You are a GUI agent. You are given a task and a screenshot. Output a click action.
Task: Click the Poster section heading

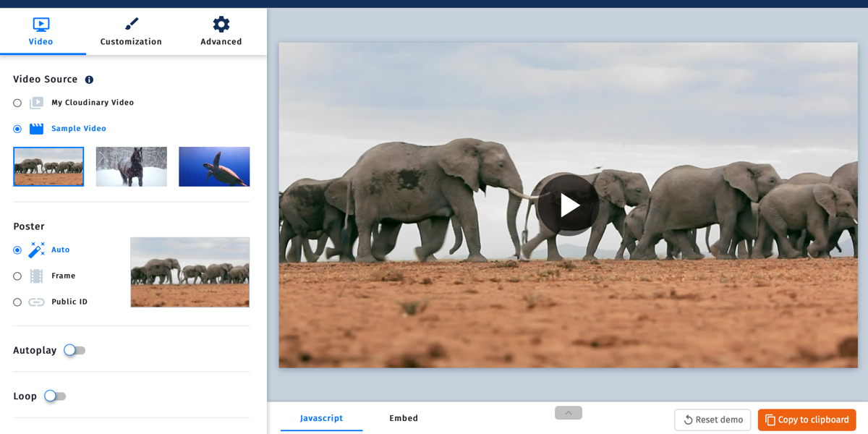pos(29,226)
